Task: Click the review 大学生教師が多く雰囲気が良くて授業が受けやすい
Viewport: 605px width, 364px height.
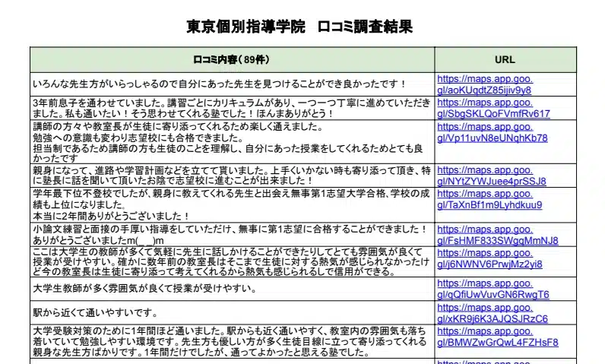Action: click(x=144, y=289)
